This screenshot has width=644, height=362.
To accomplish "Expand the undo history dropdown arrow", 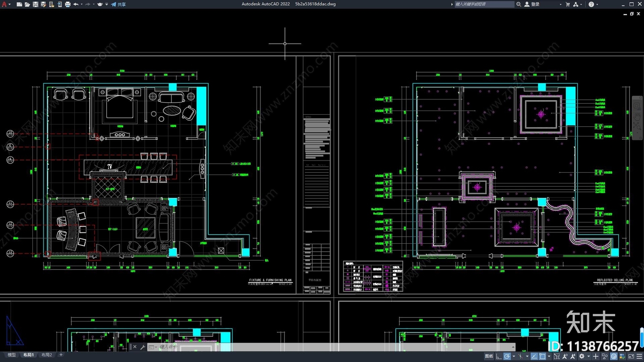I will 82,4.
